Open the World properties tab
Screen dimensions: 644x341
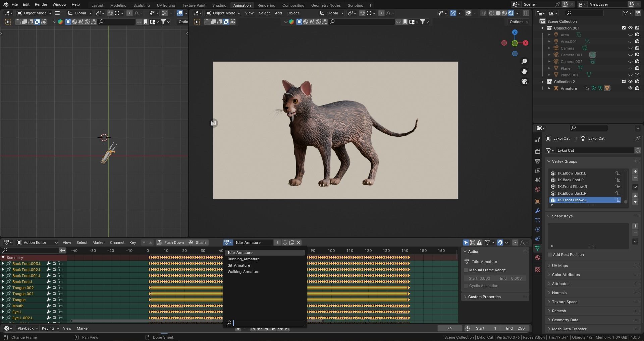(x=538, y=189)
